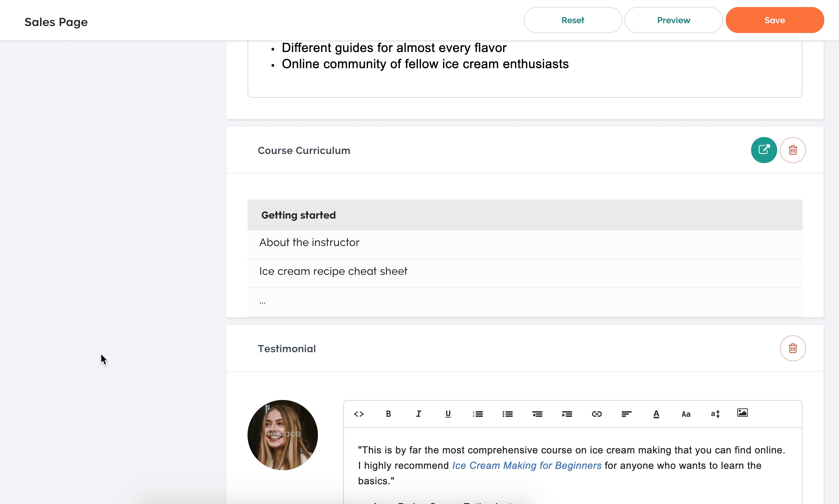This screenshot has height=504, width=839.
Task: Click the Save button
Action: pos(775,20)
